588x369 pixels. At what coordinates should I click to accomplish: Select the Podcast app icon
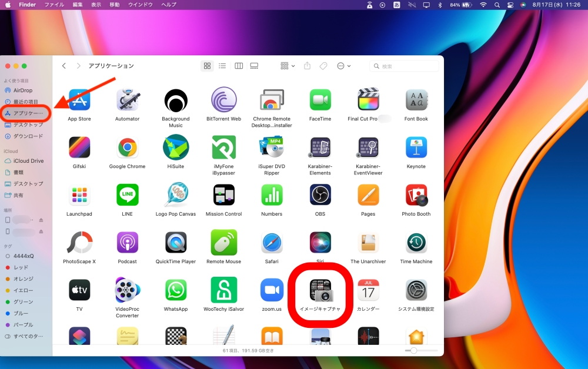128,243
